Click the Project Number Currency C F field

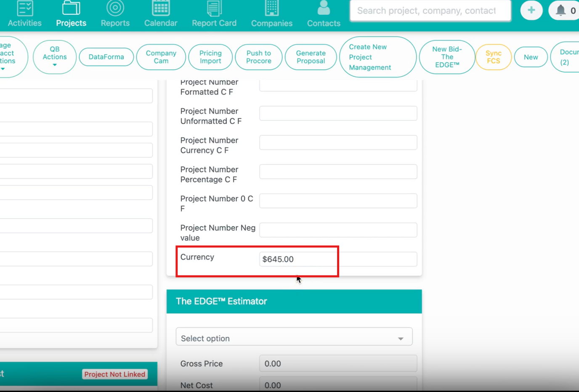tap(338, 143)
